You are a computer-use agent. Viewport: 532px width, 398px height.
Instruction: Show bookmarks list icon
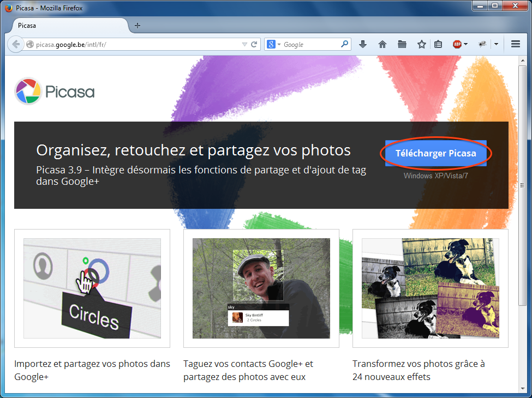[x=438, y=44]
